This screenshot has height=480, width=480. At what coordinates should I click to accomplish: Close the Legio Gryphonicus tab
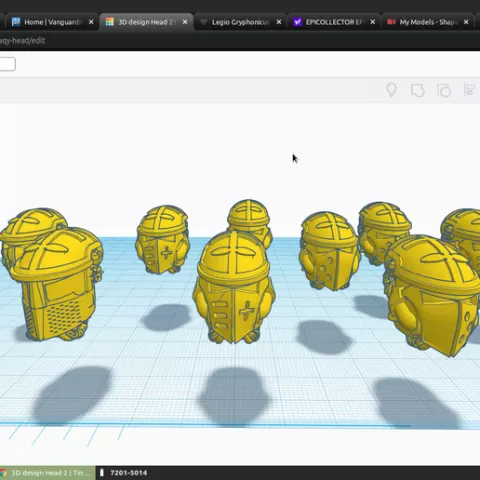tap(279, 22)
